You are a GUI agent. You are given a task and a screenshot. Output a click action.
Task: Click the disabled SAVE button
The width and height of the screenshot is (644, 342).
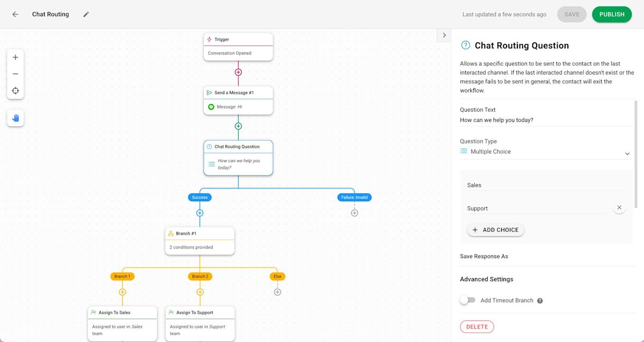point(572,14)
